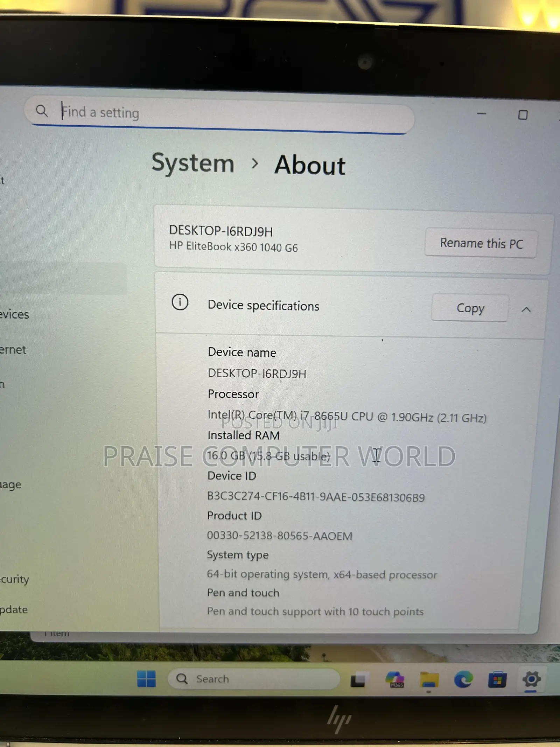The width and height of the screenshot is (560, 747).
Task: Open Microsoft Store from the taskbar
Action: click(x=497, y=680)
